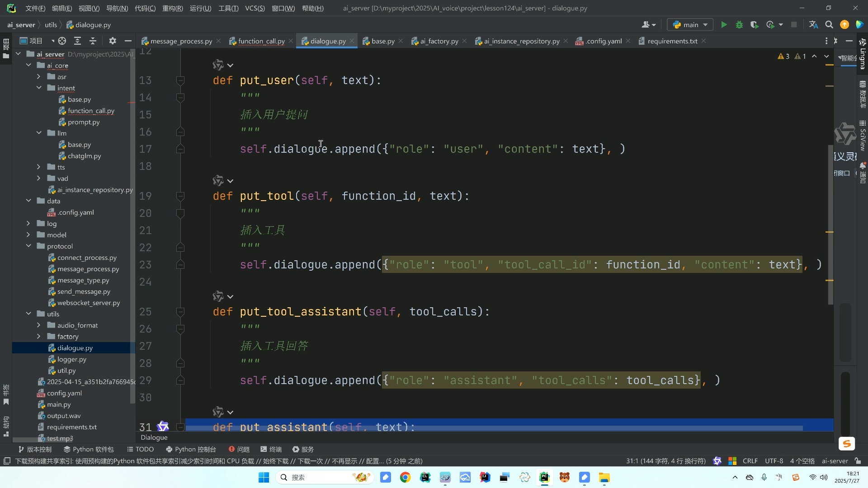The image size is (868, 488).
Task: Click the Lingma icon above put_tool
Action: point(218,181)
